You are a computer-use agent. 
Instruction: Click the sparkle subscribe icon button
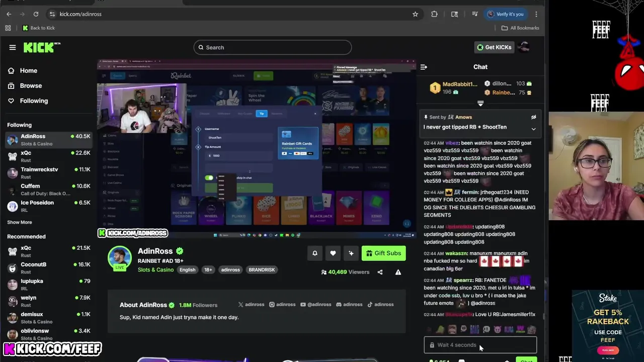(351, 253)
